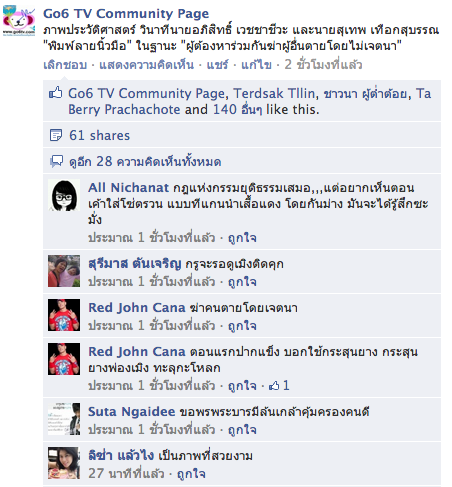Open Suta Ngaidee's profile picture
Screen dimensions: 452x487
(x=64, y=419)
